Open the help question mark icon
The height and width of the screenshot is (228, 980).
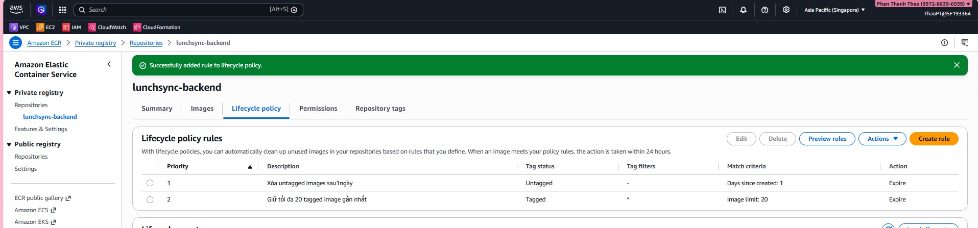(764, 10)
